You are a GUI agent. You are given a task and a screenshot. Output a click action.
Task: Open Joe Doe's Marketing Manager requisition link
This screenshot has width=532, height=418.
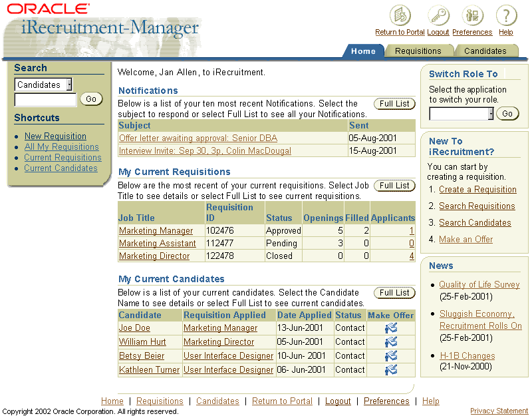(221, 328)
